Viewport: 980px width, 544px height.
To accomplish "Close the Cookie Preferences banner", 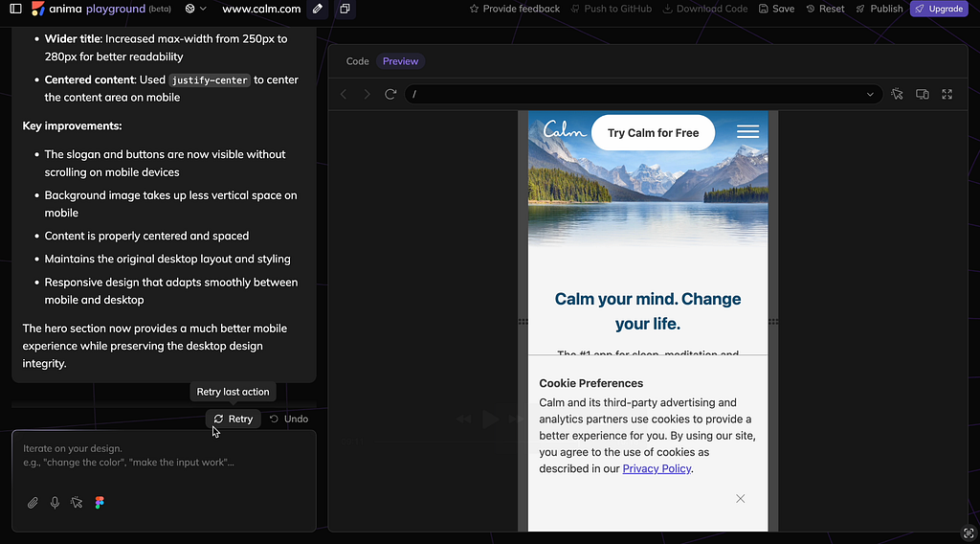I will [x=740, y=498].
